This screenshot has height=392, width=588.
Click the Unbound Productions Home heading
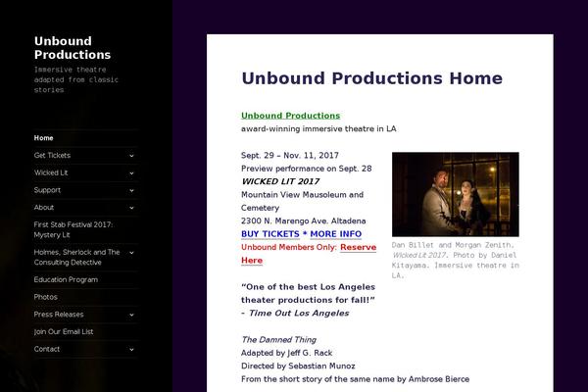[x=372, y=78]
